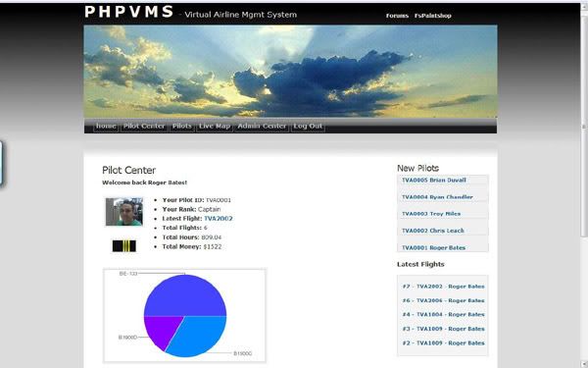Click the purple slice of pie chart
Screen dimensions: 588x368
(x=161, y=330)
